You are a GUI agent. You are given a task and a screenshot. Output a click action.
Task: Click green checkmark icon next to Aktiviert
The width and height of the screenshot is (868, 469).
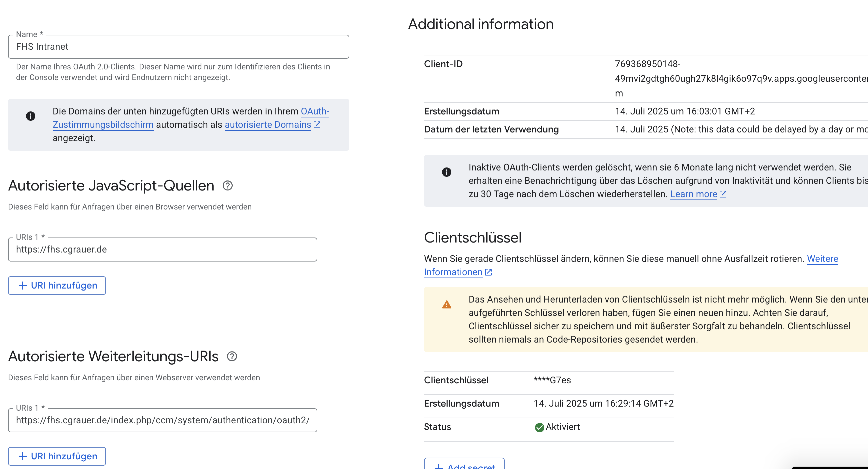(x=539, y=427)
